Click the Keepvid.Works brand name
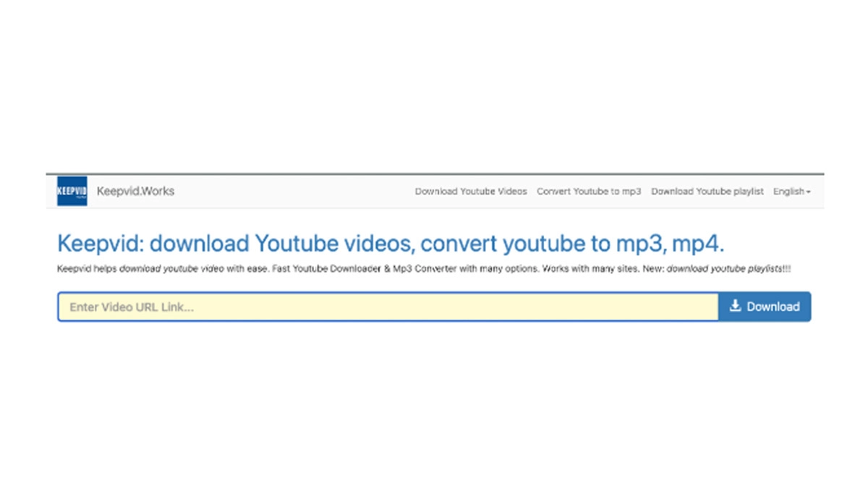The image size is (868, 488). (135, 192)
